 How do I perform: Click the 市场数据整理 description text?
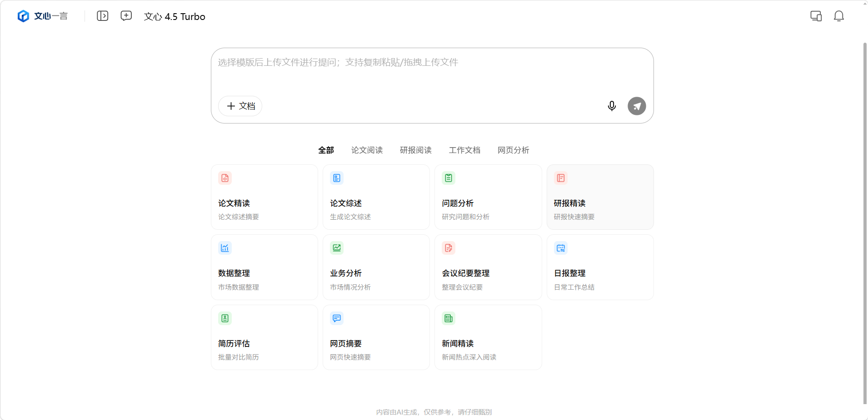pos(239,287)
